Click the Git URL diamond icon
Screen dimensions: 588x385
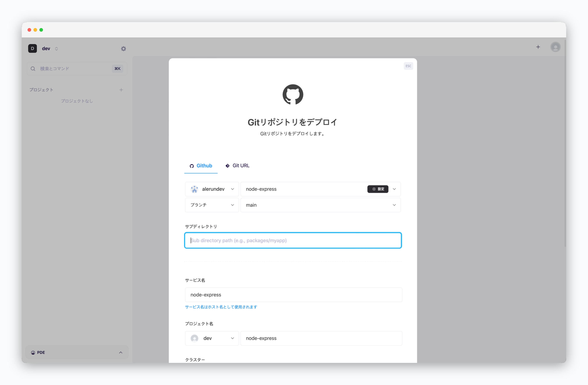click(x=227, y=166)
